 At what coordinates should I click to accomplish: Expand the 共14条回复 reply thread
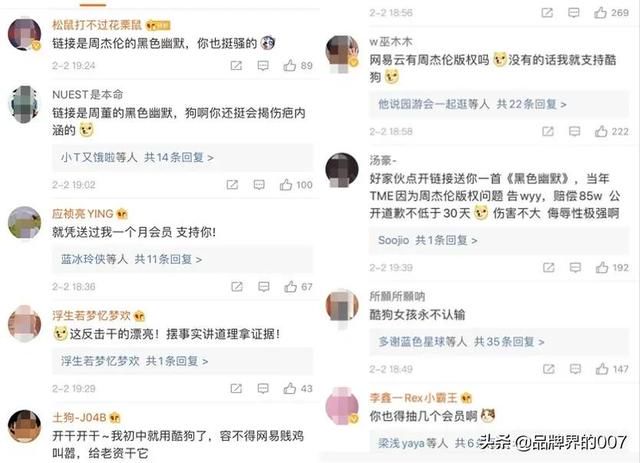point(179,157)
